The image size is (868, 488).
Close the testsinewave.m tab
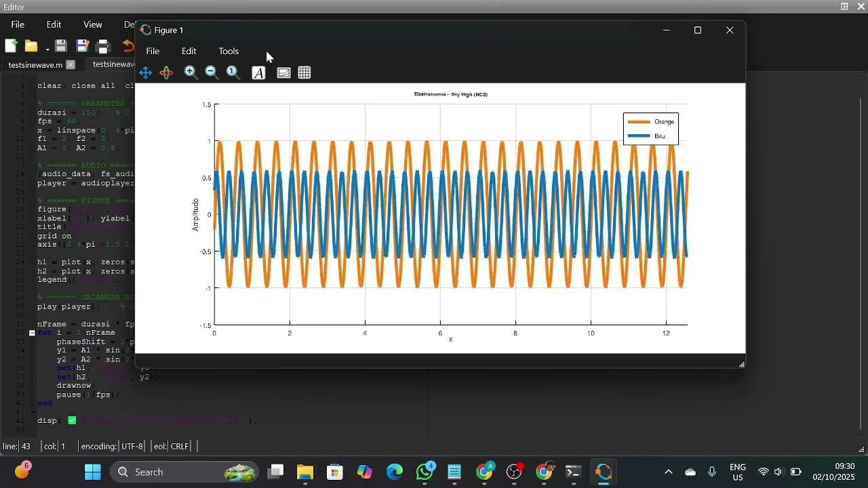click(x=71, y=66)
